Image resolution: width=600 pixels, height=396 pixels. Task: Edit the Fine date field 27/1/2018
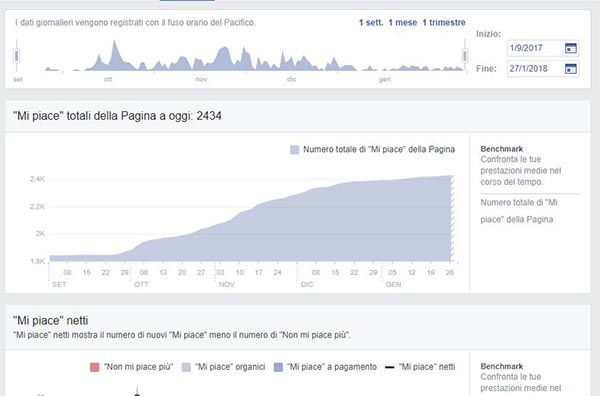pyautogui.click(x=543, y=69)
